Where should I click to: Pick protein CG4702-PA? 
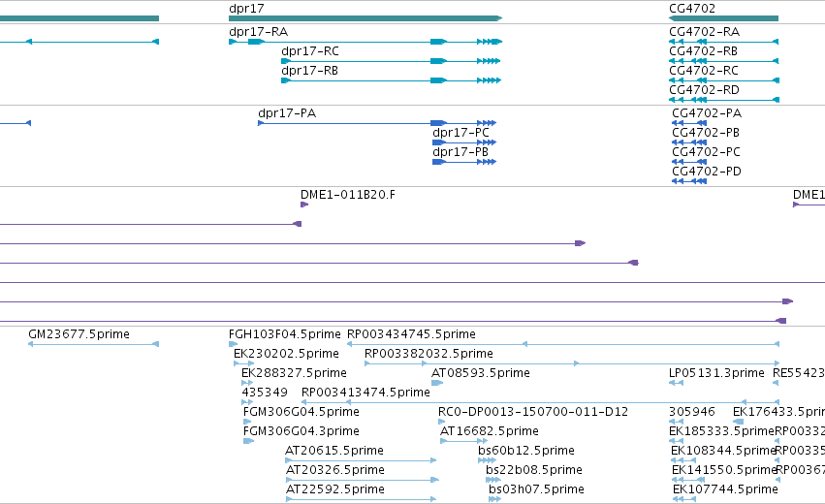coord(707,113)
